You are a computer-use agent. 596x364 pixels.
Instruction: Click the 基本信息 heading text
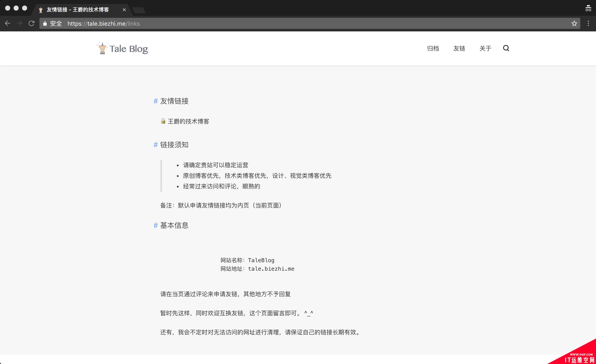(x=174, y=225)
